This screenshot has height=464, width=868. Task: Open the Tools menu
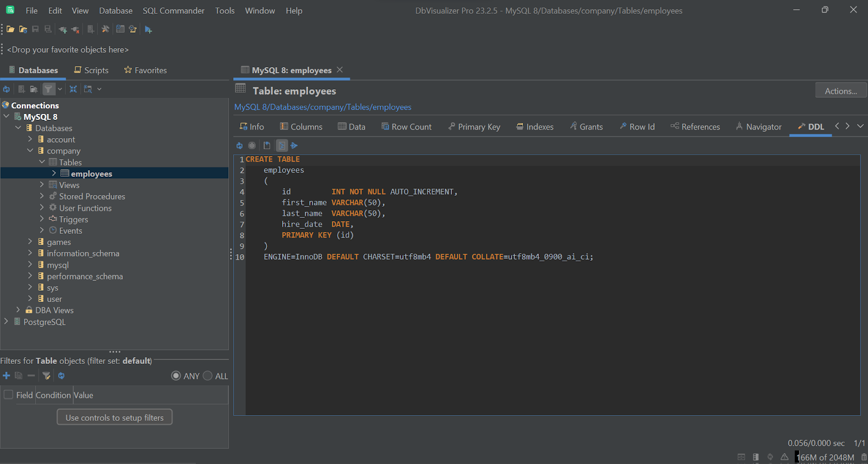pyautogui.click(x=225, y=10)
